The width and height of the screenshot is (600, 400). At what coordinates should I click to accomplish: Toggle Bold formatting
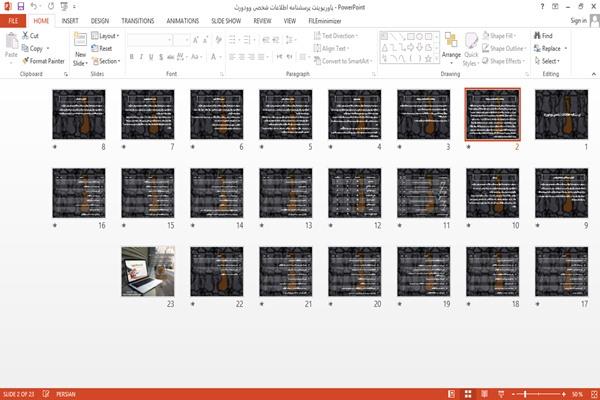132,57
